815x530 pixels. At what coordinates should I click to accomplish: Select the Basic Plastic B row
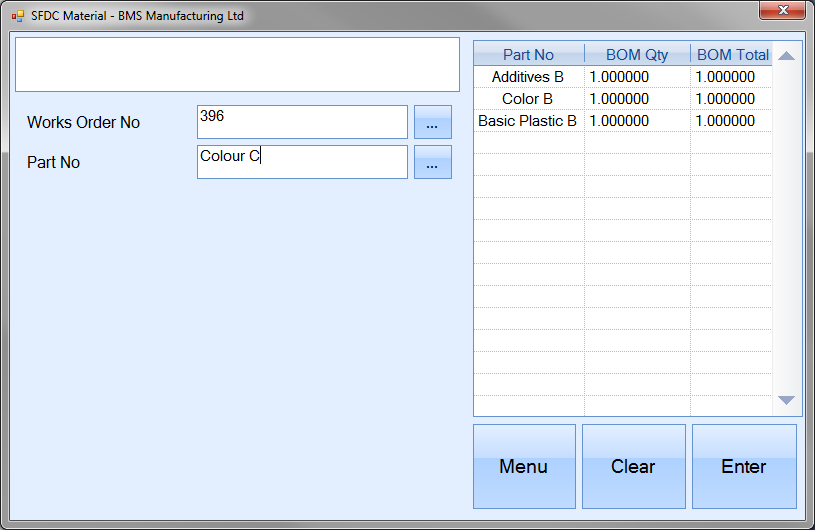[528, 121]
